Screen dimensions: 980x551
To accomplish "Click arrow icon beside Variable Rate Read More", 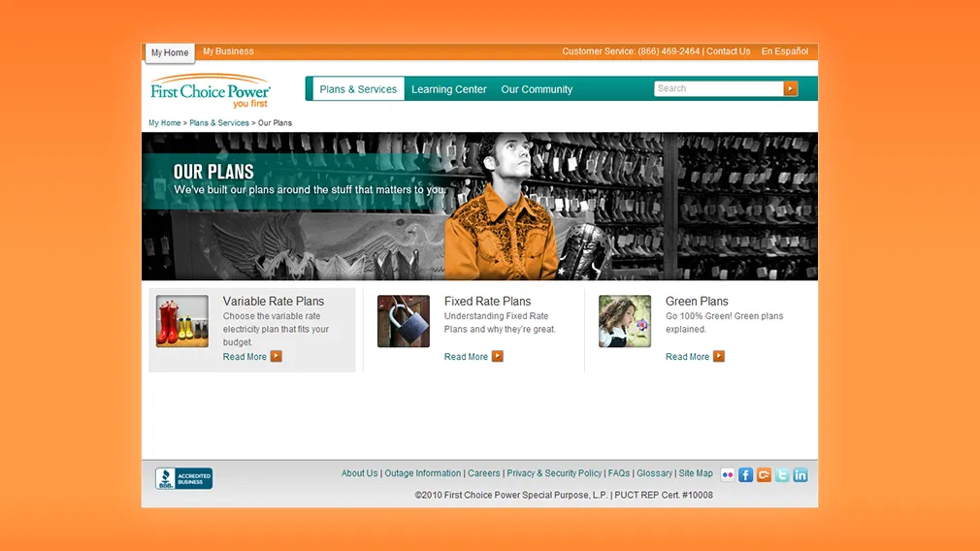I will 277,356.
